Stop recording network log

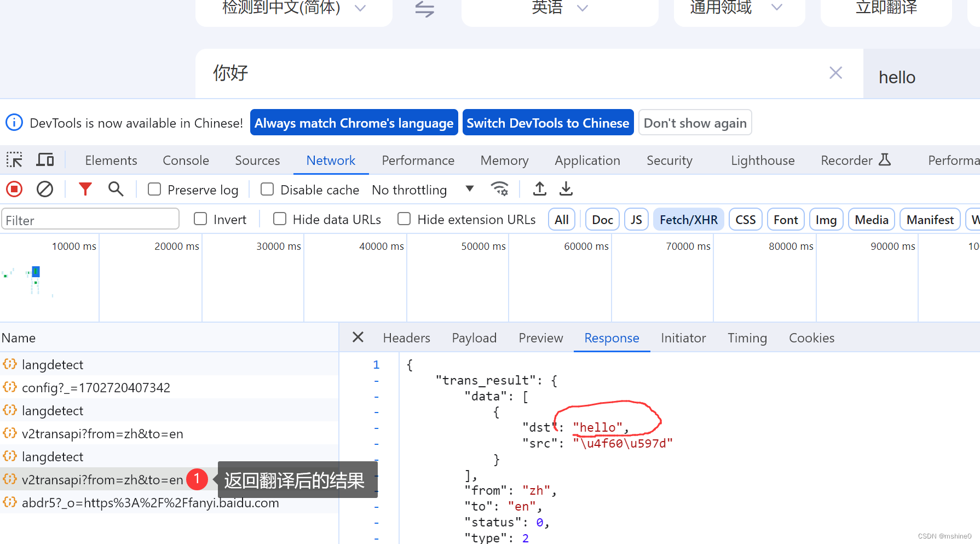click(14, 190)
